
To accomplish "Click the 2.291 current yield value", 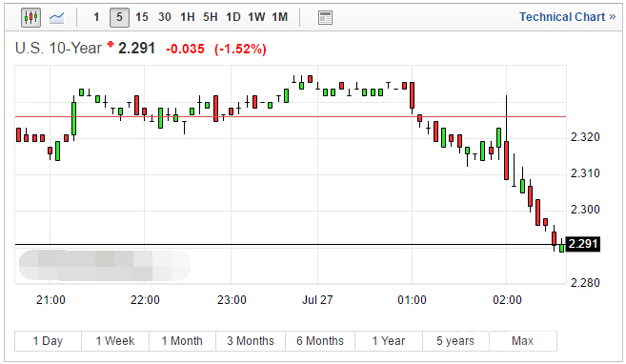I will click(136, 49).
